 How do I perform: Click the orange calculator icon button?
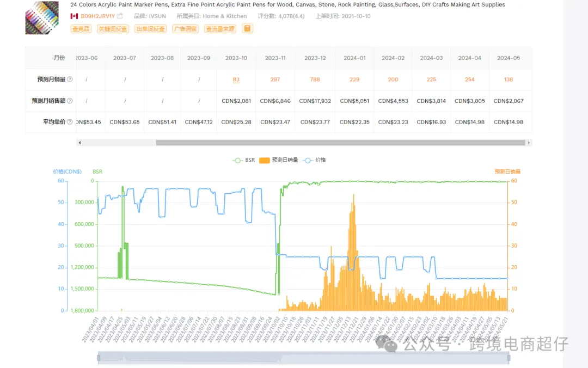pyautogui.click(x=247, y=28)
